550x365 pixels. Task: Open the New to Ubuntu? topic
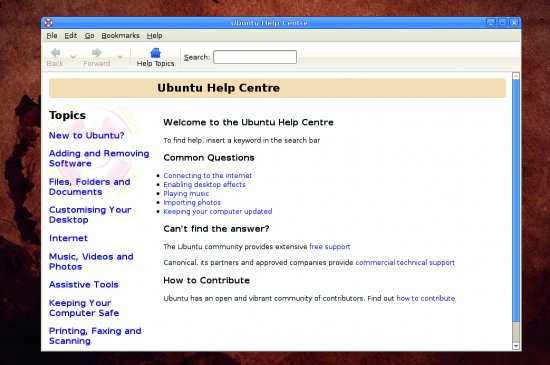pyautogui.click(x=87, y=135)
